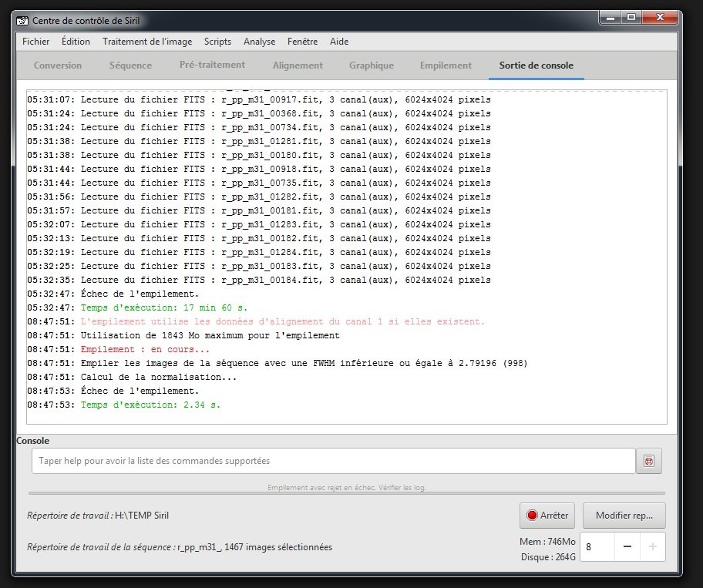Click log line for r_pp_m31_00734.fit
This screenshot has height=588, width=703.
259,127
